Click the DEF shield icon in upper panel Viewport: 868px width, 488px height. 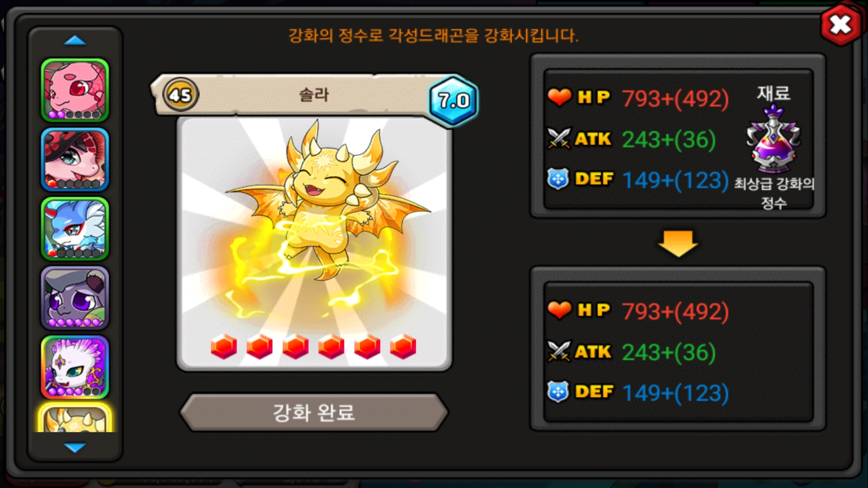point(558,179)
